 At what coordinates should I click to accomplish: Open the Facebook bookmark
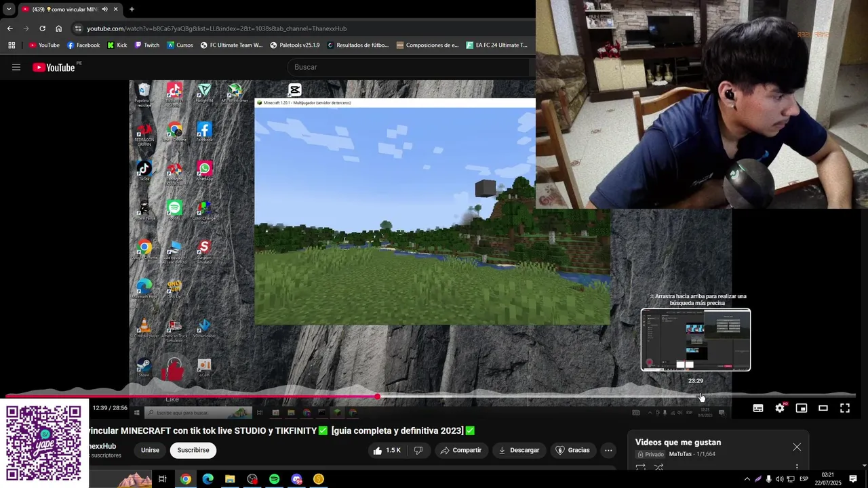pyautogui.click(x=83, y=45)
